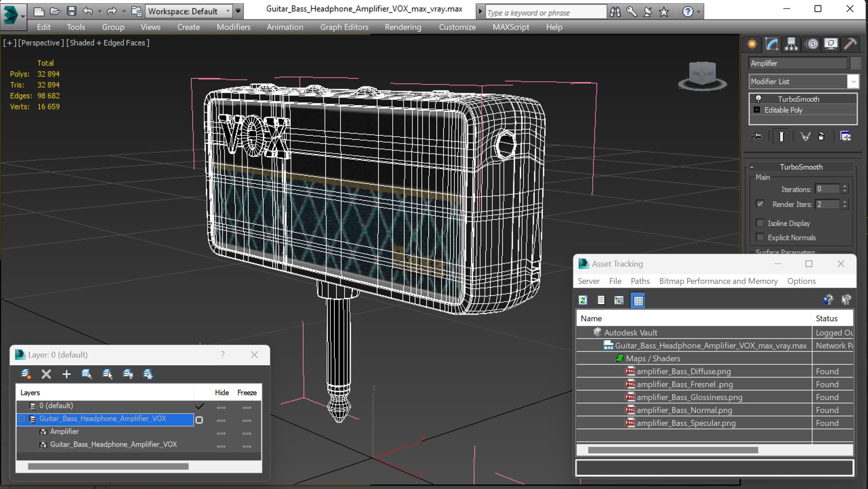Switch Asset Tracking to table view
This screenshot has height=489, width=868.
(x=638, y=300)
